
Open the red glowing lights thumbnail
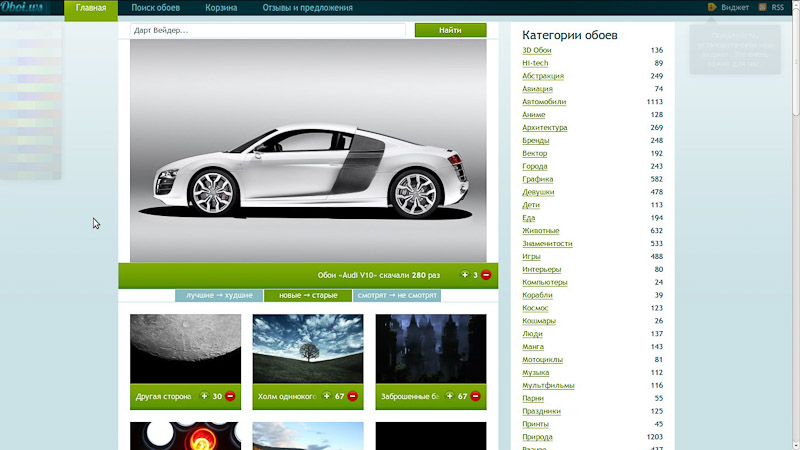tap(185, 436)
